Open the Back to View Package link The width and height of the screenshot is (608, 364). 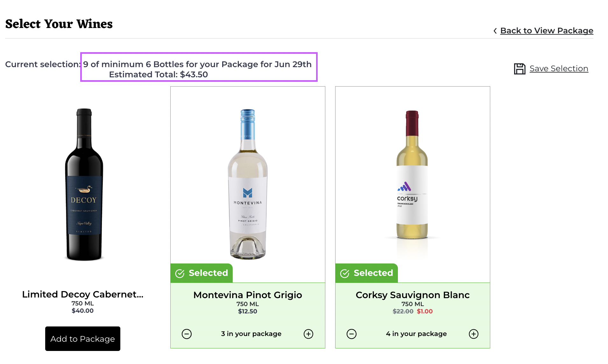click(x=547, y=31)
